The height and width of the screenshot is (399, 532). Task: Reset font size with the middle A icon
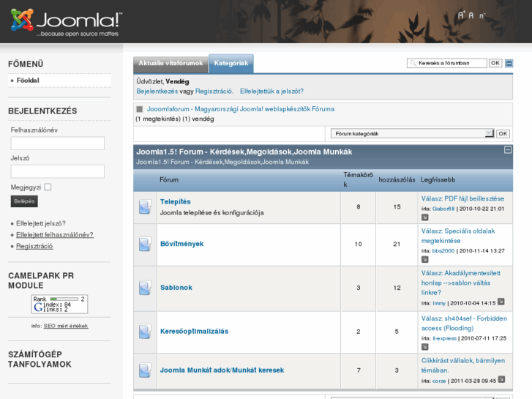[x=471, y=15]
